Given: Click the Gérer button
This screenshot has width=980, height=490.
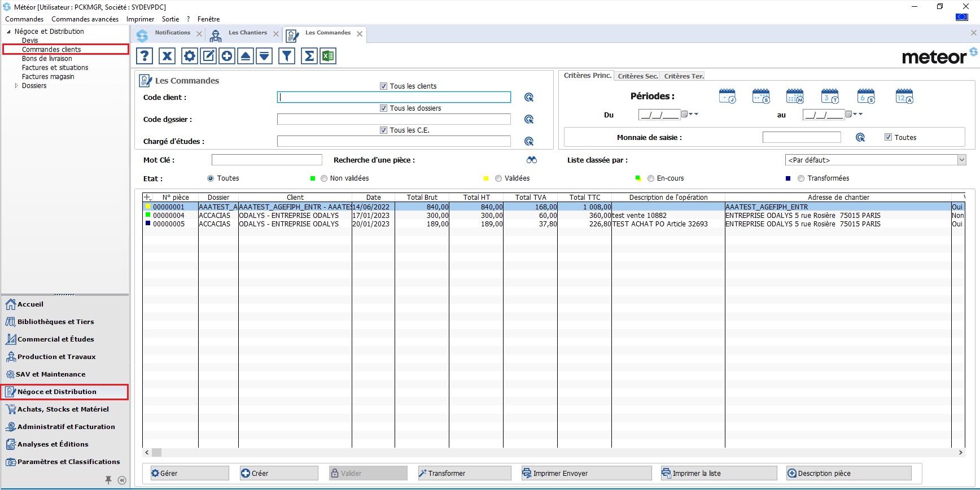Looking at the screenshot, I should pyautogui.click(x=190, y=473).
